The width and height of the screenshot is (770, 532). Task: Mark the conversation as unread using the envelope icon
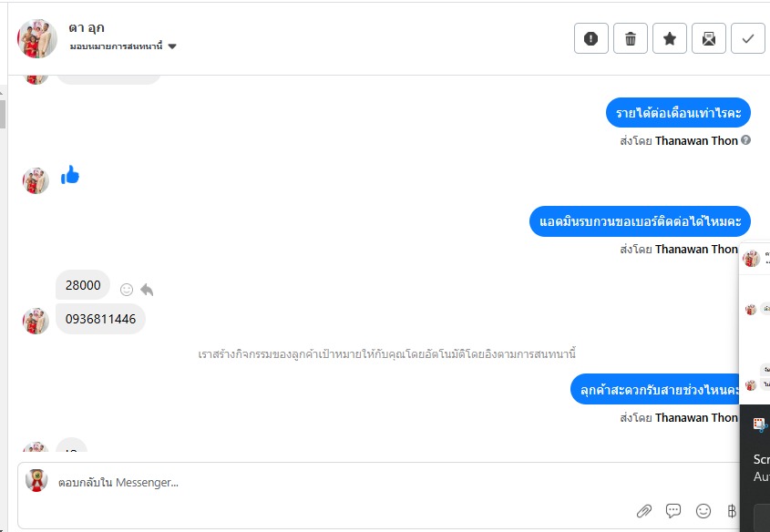point(709,38)
